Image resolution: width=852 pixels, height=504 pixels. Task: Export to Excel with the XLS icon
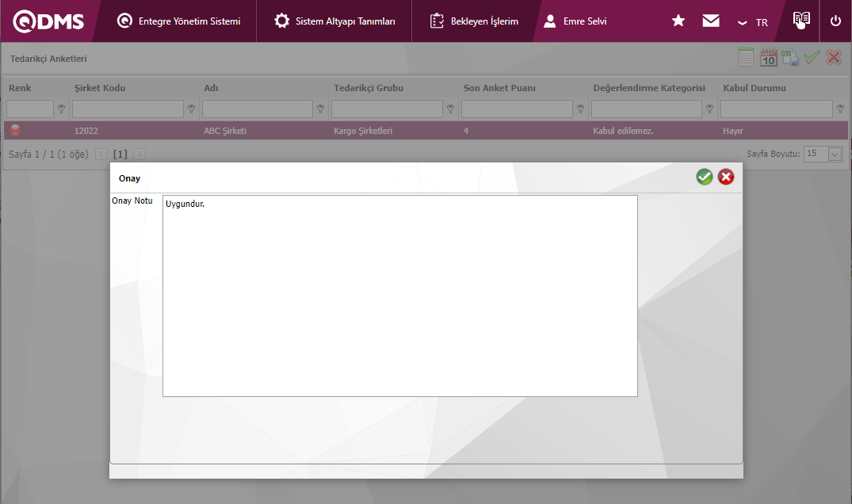[790, 57]
